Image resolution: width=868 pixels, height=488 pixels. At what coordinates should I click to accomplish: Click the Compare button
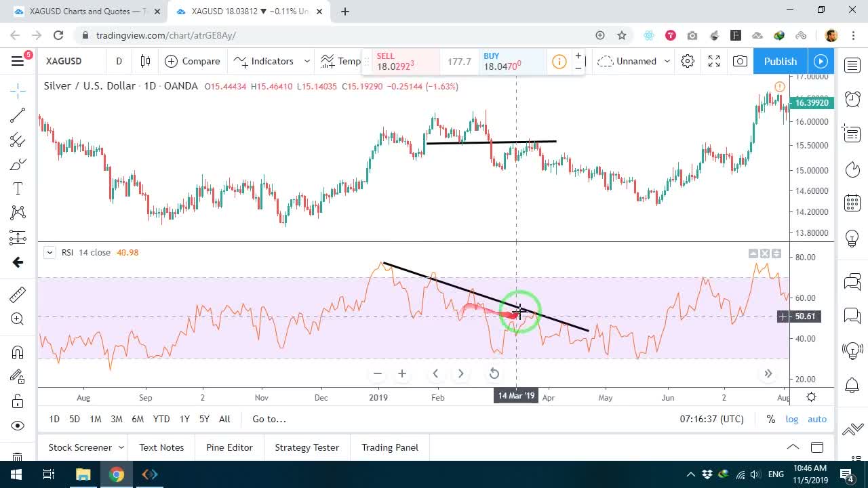pos(193,61)
